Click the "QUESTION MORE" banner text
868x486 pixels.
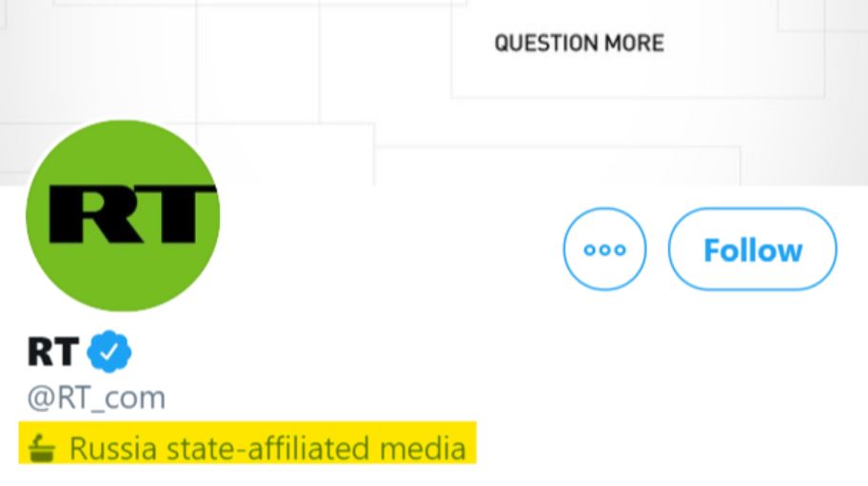coord(579,43)
